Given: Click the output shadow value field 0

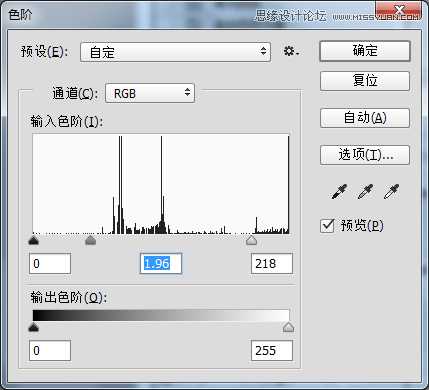Looking at the screenshot, I should (x=50, y=350).
